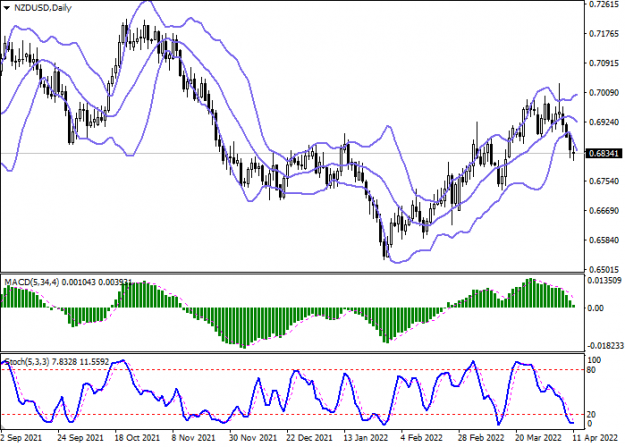Click the Stochastic level 20 label

pyautogui.click(x=592, y=415)
